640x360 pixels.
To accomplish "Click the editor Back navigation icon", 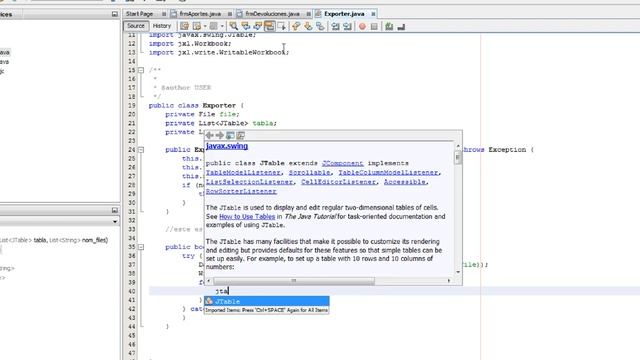I will click(197, 27).
